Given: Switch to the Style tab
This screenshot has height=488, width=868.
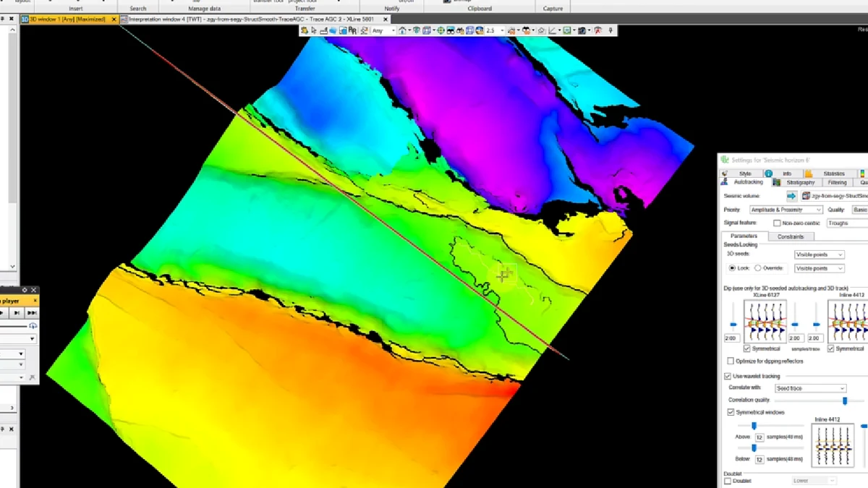Looking at the screenshot, I should coord(745,174).
